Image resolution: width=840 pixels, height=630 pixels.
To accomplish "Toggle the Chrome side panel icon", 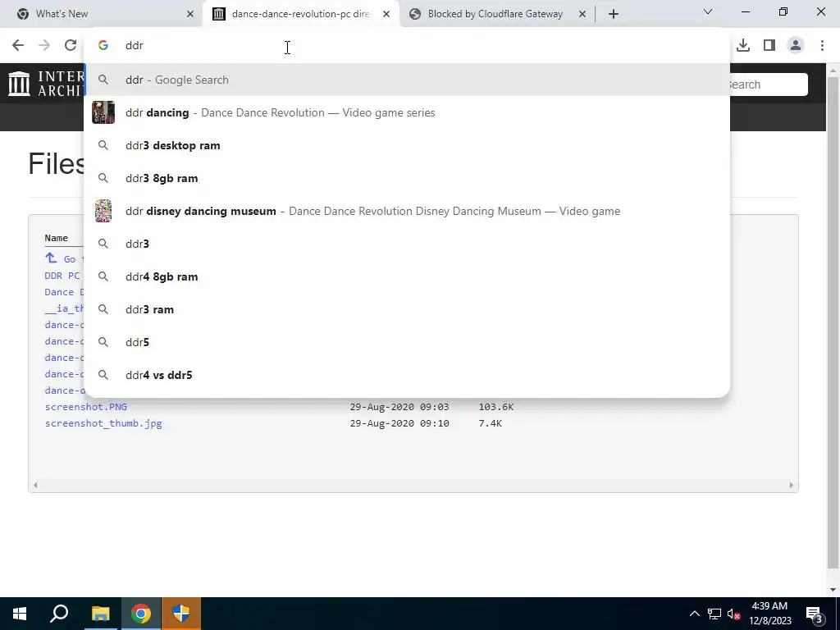I will coord(769,46).
